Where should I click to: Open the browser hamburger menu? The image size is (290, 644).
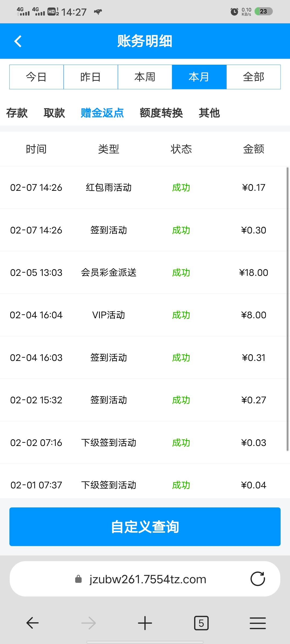(258, 623)
